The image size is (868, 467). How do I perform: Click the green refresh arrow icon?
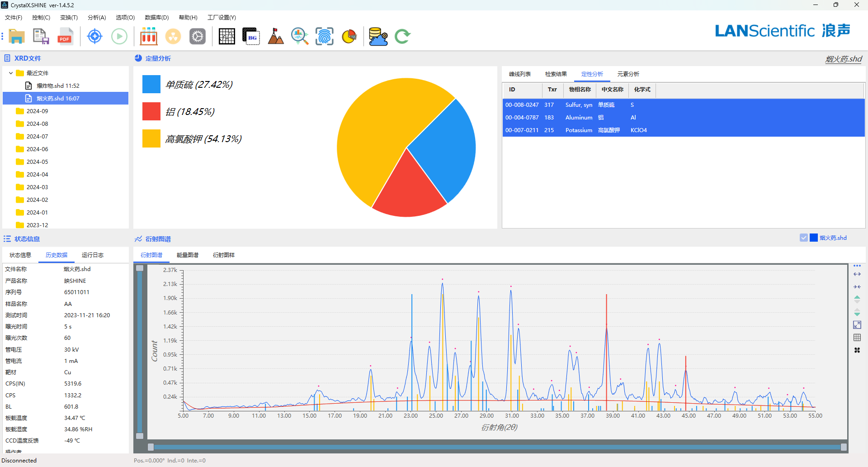tap(402, 36)
